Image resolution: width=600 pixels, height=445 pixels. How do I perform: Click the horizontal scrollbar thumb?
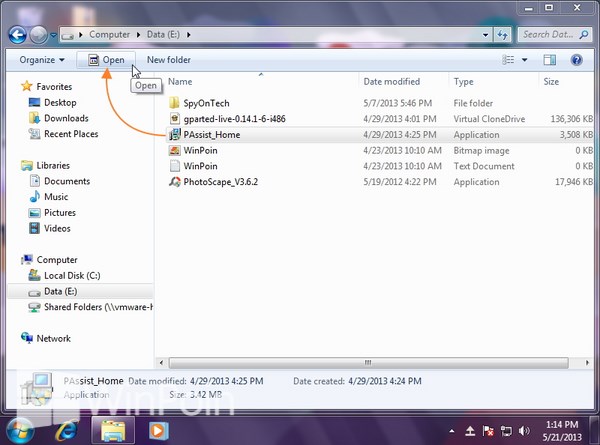(368, 363)
